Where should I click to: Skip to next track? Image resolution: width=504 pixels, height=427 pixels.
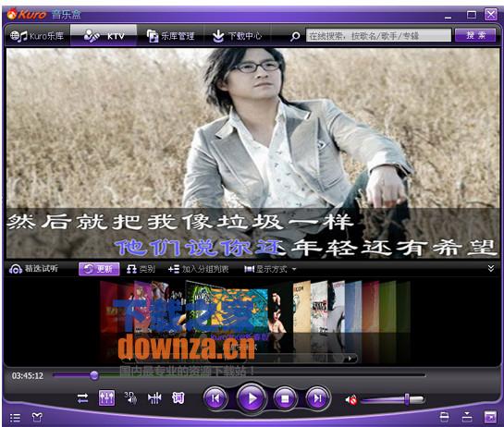pyautogui.click(x=317, y=398)
